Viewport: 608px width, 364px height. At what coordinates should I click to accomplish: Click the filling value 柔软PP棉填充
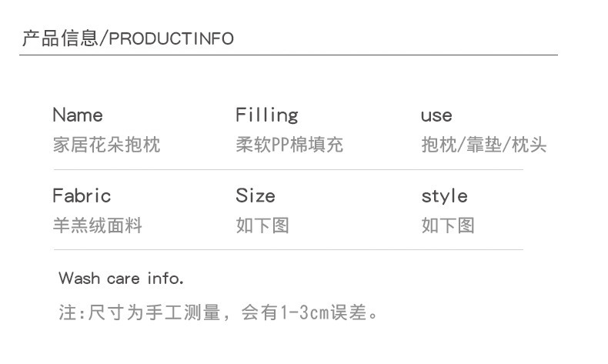pyautogui.click(x=289, y=145)
